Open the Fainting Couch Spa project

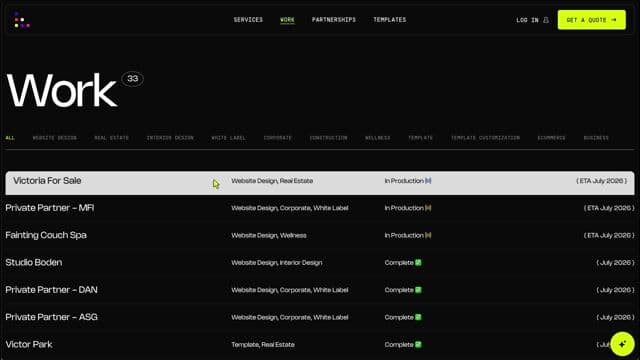tap(46, 236)
